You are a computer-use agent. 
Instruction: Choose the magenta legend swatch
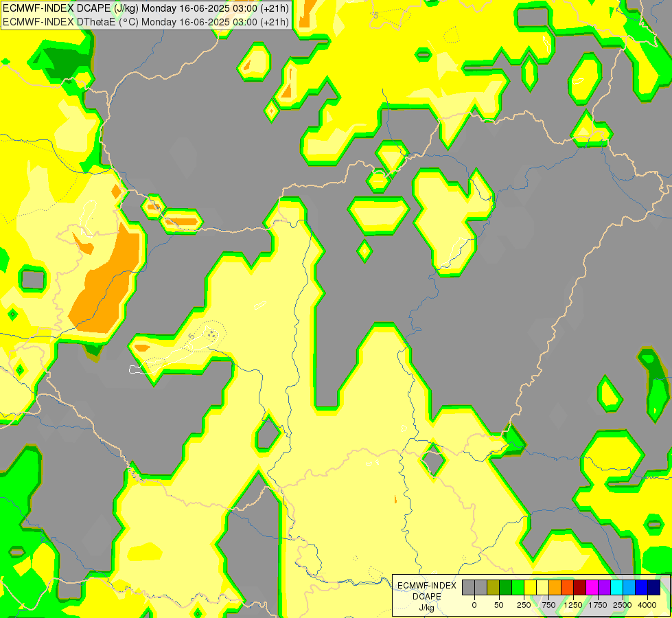pyautogui.click(x=592, y=588)
